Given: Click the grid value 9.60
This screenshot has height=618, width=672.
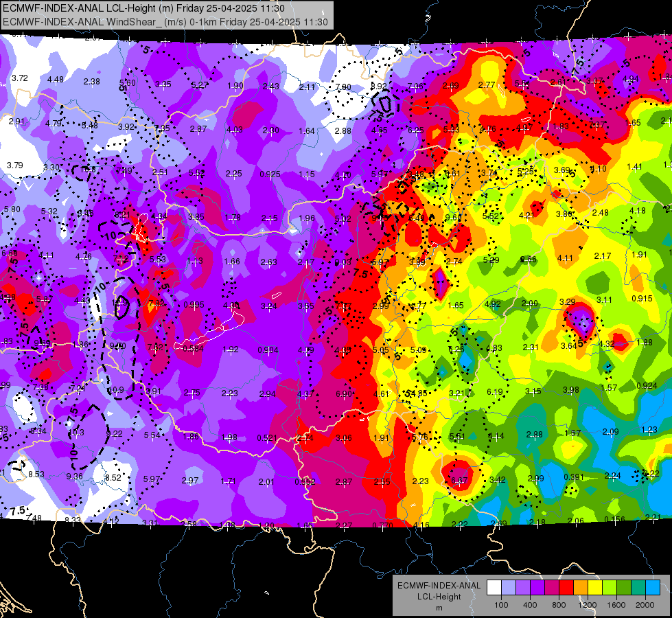Looking at the screenshot, I should (x=454, y=218).
